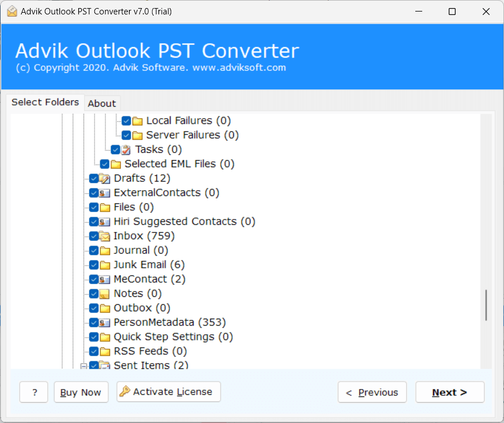This screenshot has height=423, width=504.
Task: Uncheck the Hiri Suggested Contacts checkbox
Action: (94, 222)
